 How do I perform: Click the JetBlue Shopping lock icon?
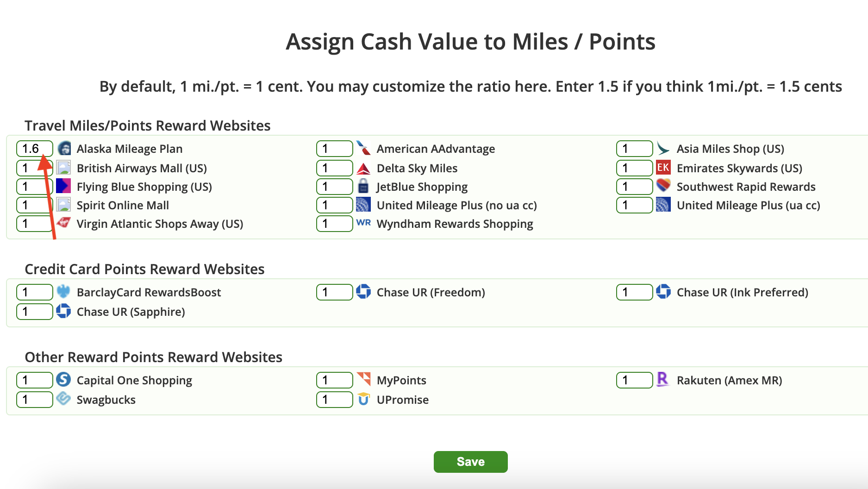pyautogui.click(x=363, y=186)
